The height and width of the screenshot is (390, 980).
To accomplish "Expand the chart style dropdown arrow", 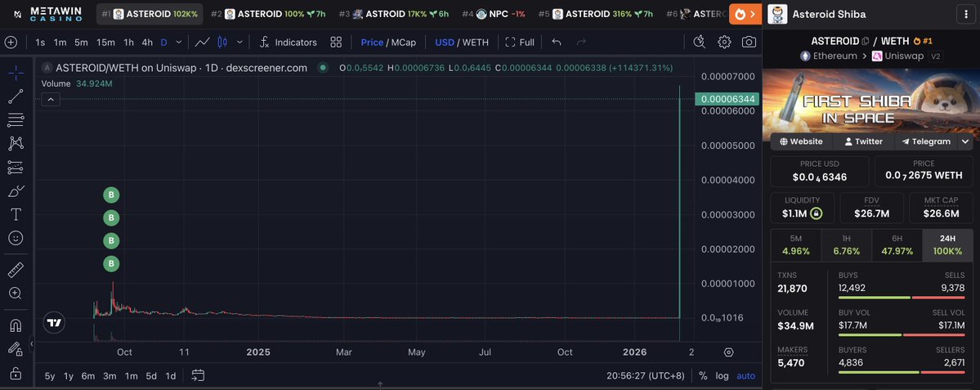I will (x=239, y=42).
